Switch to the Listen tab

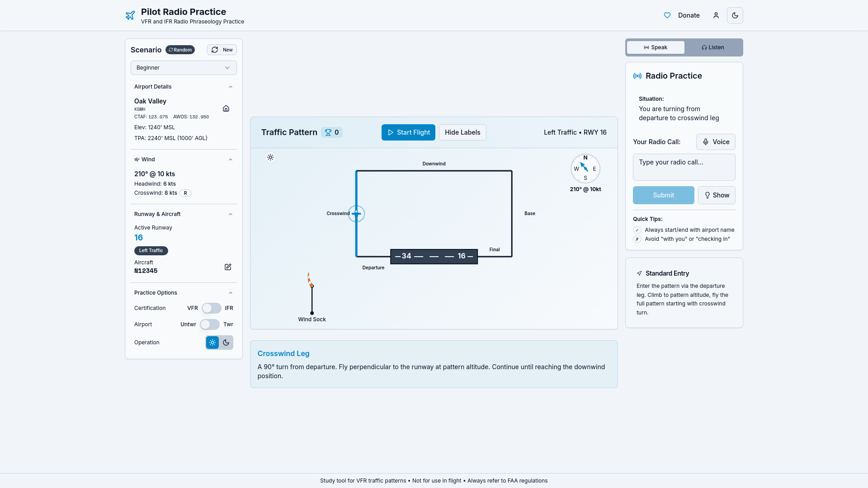coord(713,47)
